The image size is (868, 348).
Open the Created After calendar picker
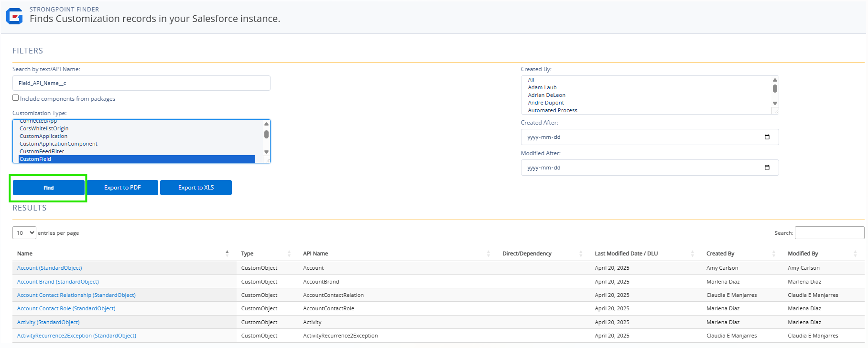click(767, 137)
